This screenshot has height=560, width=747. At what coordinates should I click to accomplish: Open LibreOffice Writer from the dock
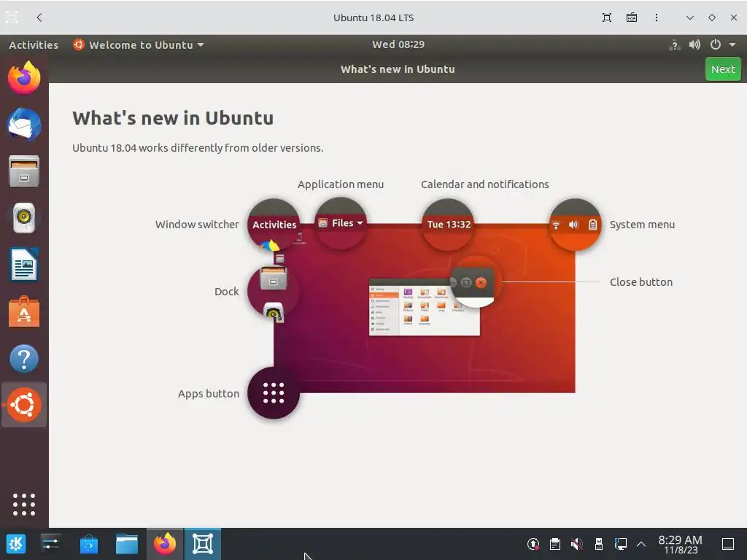pos(24,264)
